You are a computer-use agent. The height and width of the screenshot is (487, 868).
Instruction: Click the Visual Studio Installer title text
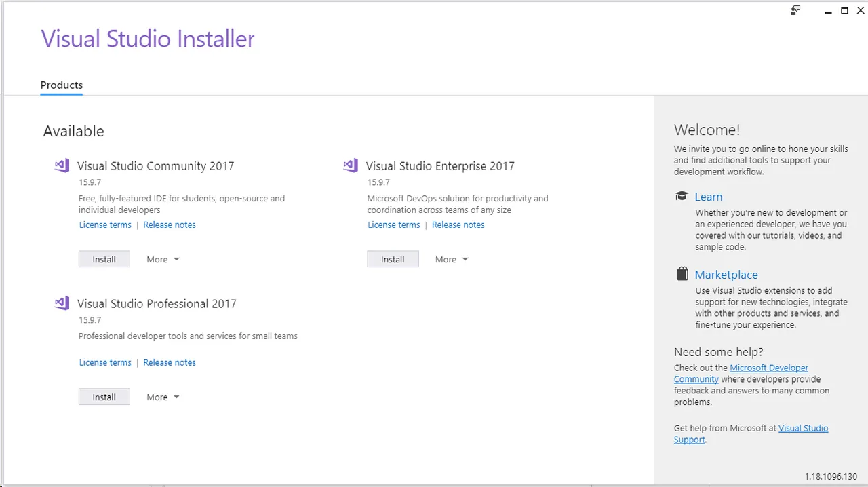click(x=148, y=39)
